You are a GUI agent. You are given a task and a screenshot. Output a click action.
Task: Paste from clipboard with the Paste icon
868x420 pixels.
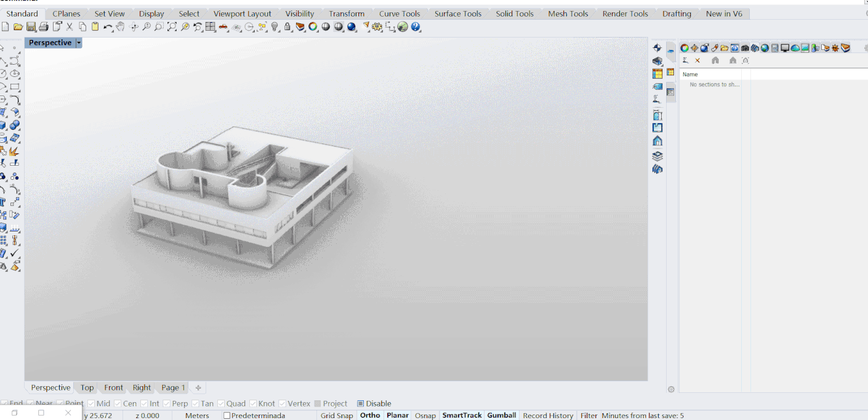95,27
